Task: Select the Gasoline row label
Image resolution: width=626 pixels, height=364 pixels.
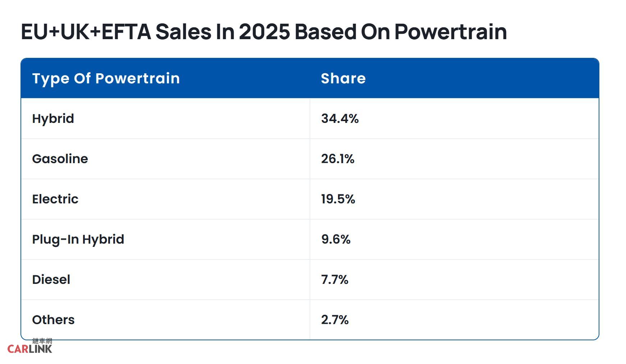Action: coord(60,159)
